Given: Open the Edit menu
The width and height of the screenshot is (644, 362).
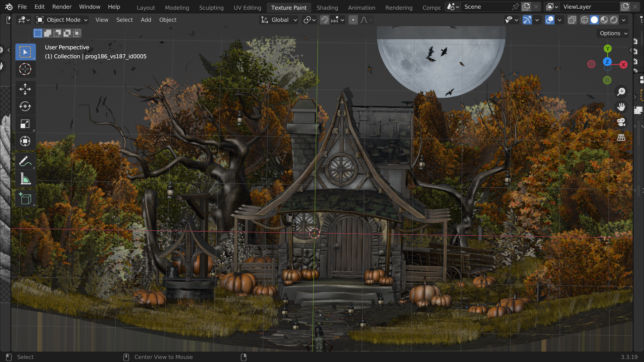Looking at the screenshot, I should [x=39, y=7].
